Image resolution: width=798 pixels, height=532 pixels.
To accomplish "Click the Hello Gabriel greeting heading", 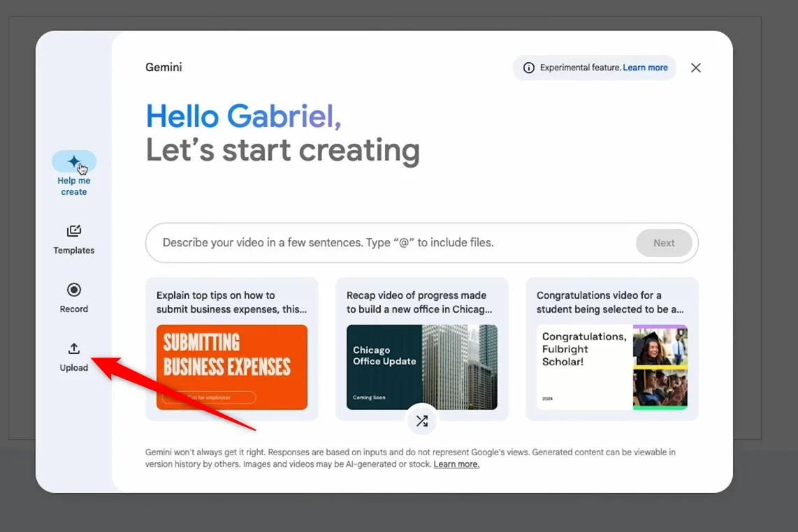I will click(x=243, y=117).
